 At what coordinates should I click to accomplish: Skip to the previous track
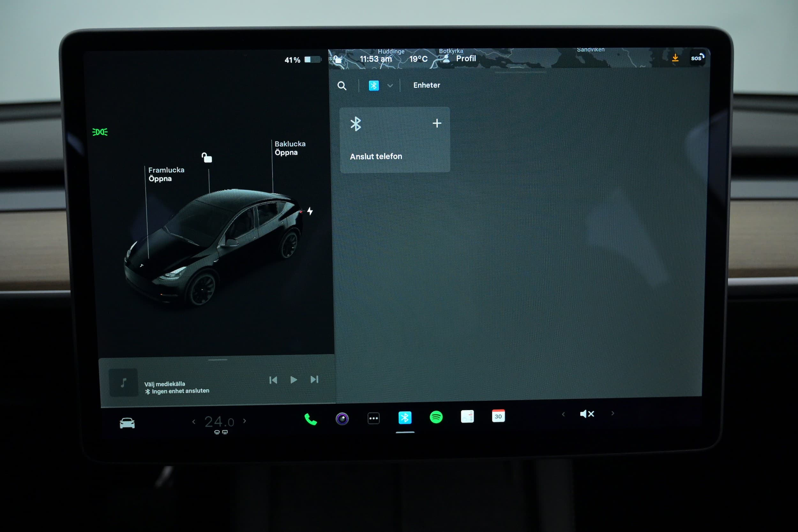[x=273, y=380]
